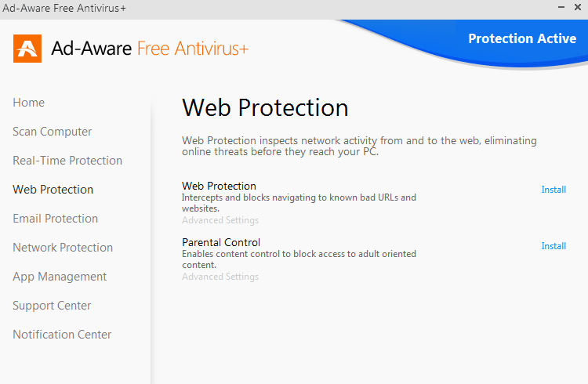Image resolution: width=588 pixels, height=384 pixels.
Task: Open Advanced Settings under Parental Control
Action: (220, 277)
